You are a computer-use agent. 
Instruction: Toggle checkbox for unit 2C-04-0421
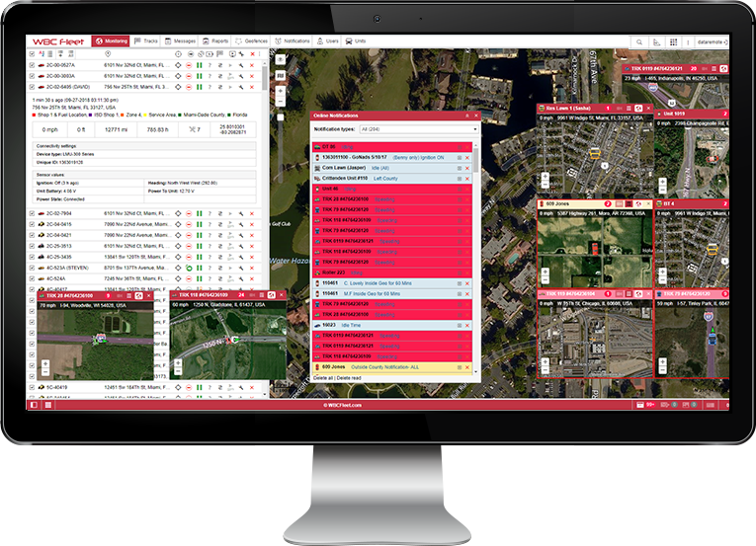point(32,235)
